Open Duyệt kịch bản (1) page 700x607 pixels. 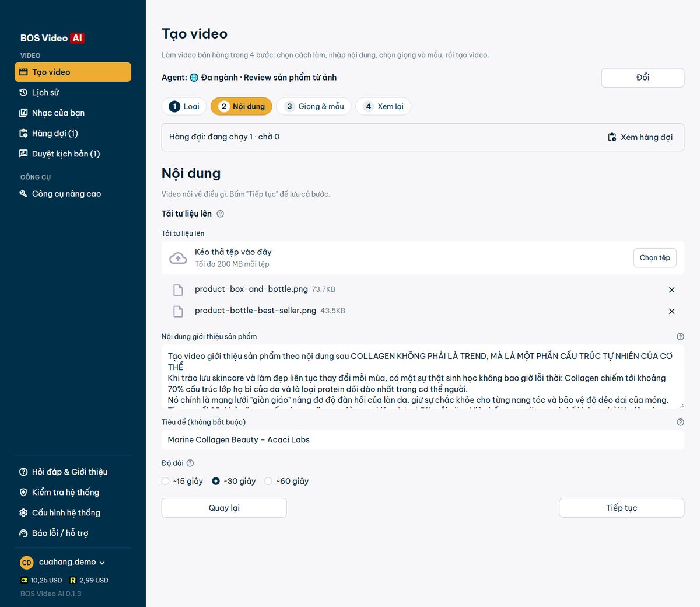point(73,154)
